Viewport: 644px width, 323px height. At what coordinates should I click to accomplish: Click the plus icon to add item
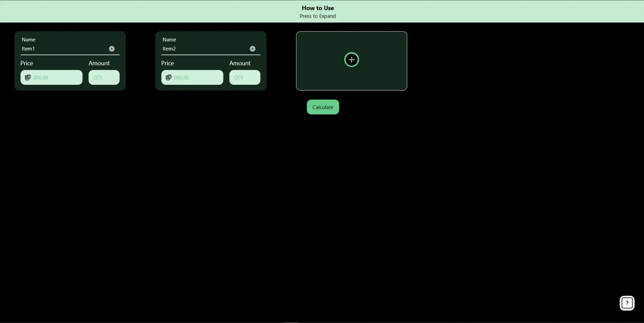351,60
